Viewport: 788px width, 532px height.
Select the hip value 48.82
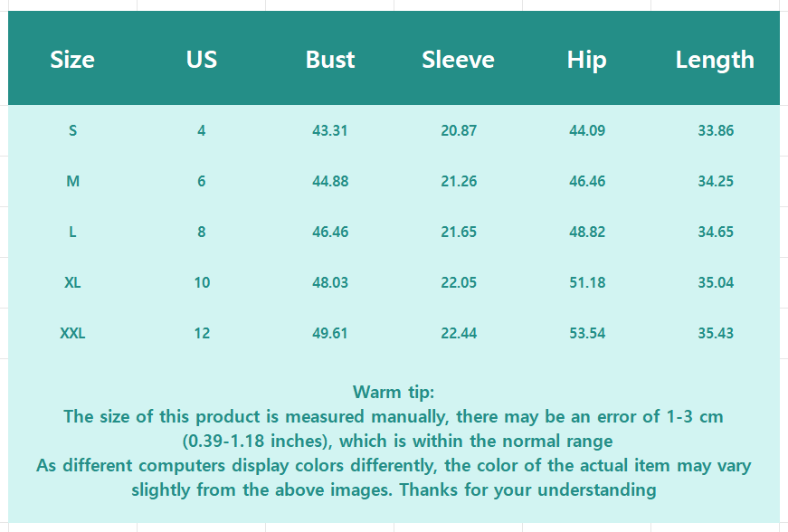click(587, 232)
